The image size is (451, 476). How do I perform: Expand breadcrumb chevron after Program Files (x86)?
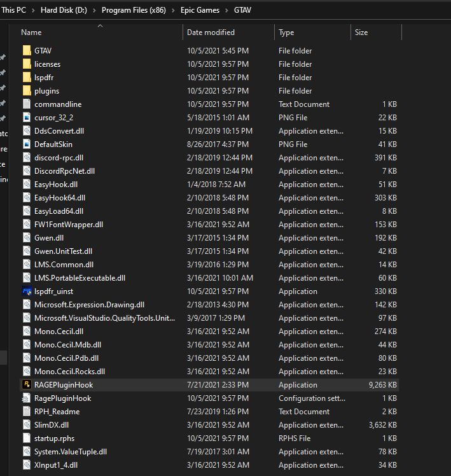click(173, 10)
